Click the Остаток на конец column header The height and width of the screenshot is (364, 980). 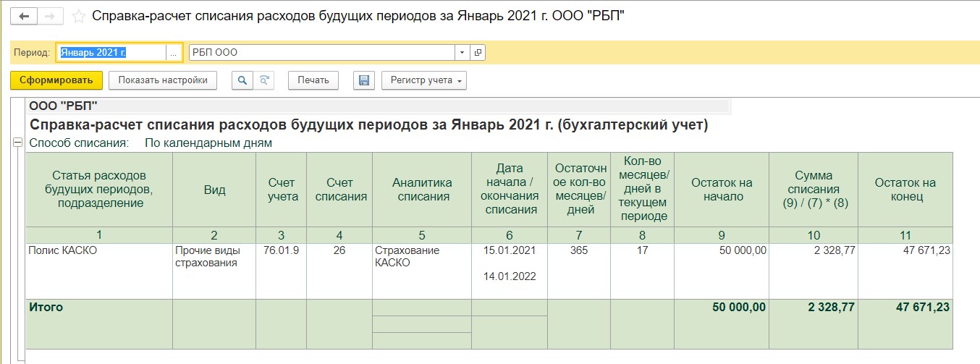[x=905, y=190]
